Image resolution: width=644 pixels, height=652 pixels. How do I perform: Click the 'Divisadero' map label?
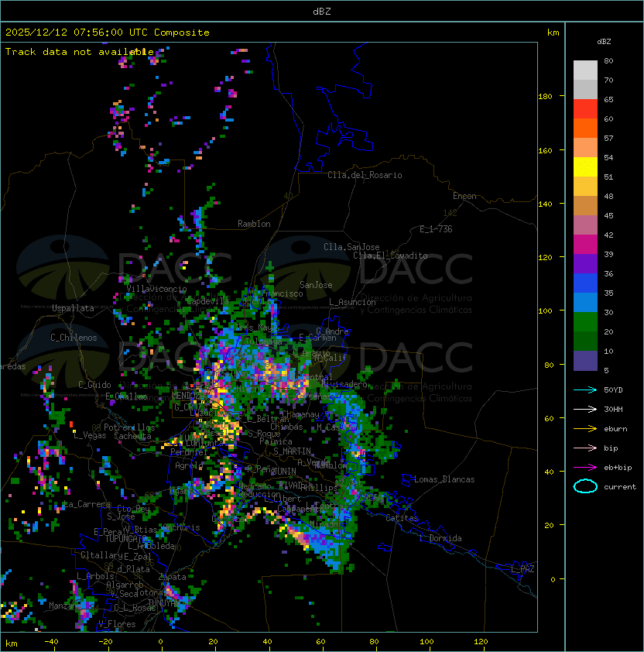(344, 384)
